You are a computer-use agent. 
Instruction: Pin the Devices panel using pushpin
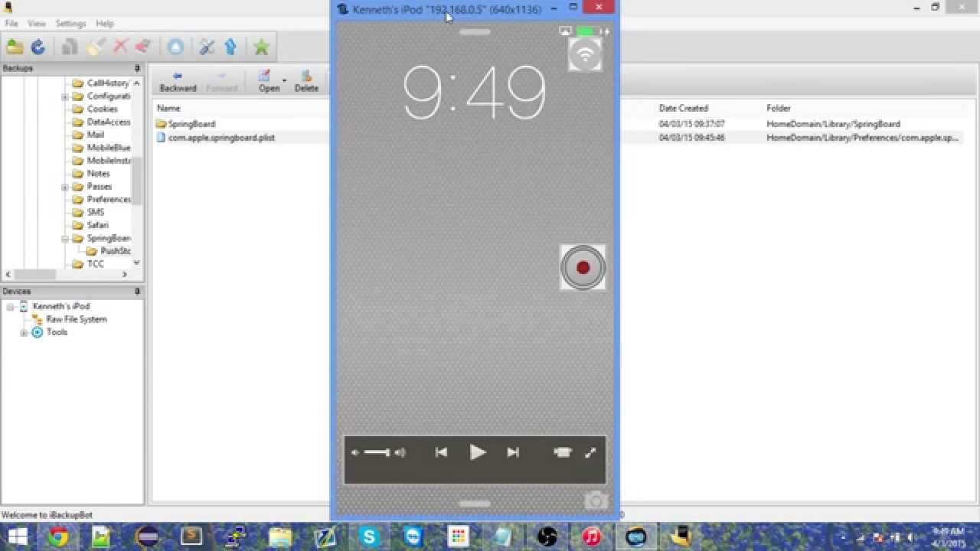tap(137, 292)
